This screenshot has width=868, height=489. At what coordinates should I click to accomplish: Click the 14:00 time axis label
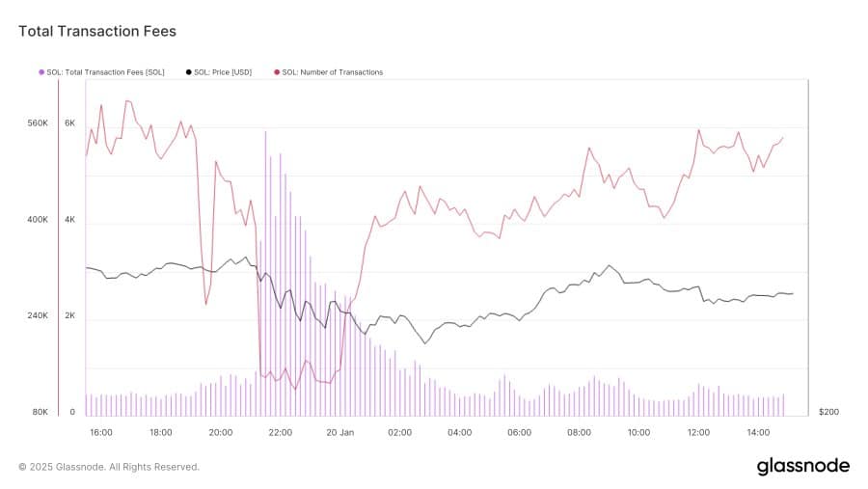(x=758, y=432)
